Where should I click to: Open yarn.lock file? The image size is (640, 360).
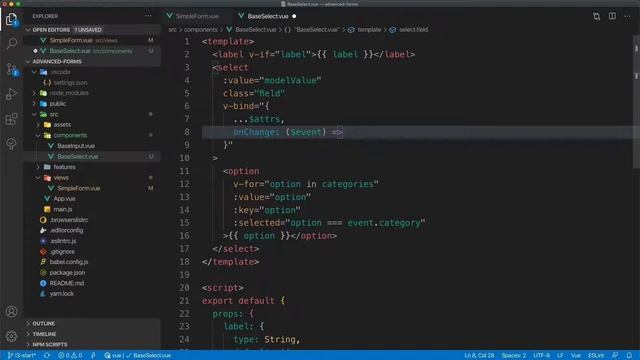coord(92,293)
